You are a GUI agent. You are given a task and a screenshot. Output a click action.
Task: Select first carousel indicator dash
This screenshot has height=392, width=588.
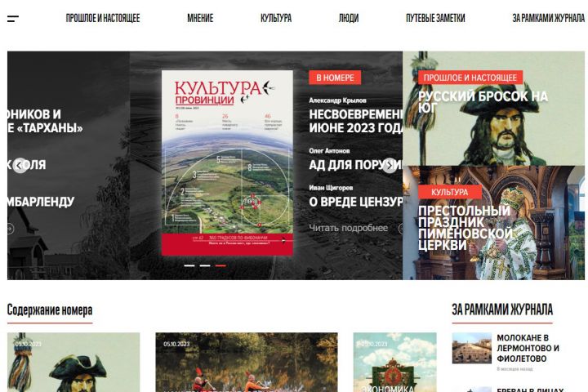[x=189, y=265]
